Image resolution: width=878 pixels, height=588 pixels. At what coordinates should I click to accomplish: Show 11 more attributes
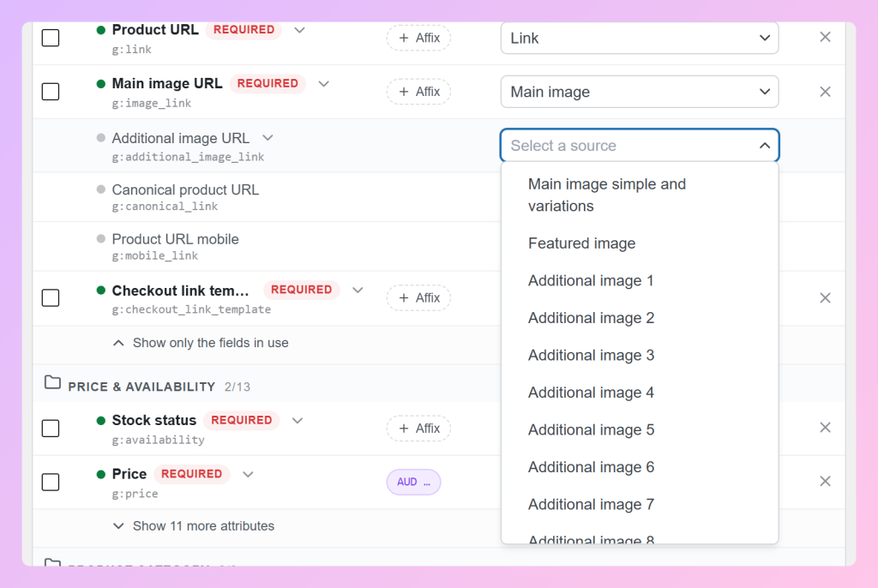point(194,525)
